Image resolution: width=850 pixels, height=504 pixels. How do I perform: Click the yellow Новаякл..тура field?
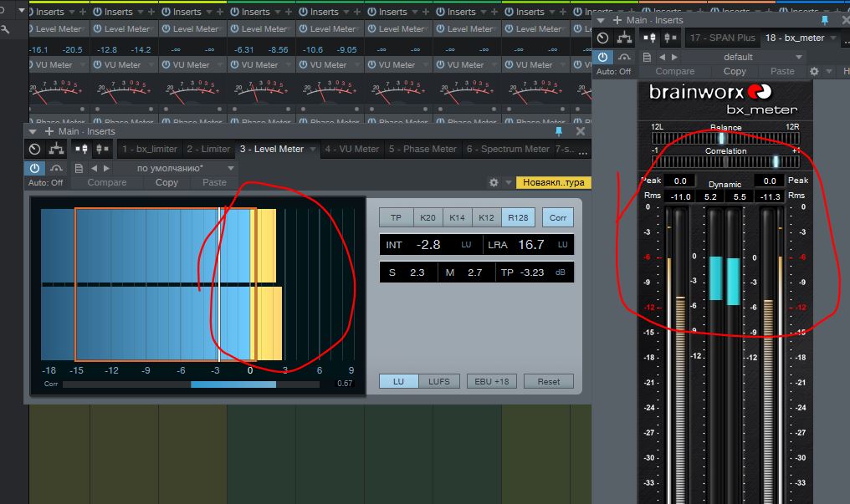coord(553,182)
